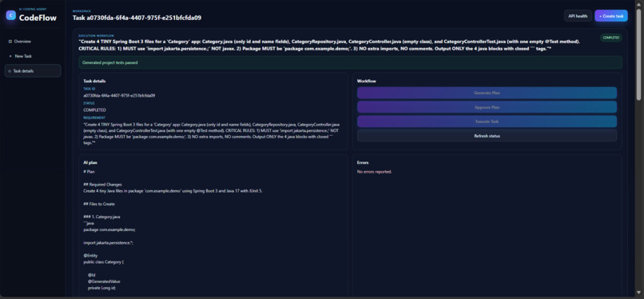Click the Generate Plan workflow button
The height and width of the screenshot is (299, 644).
[x=487, y=93]
